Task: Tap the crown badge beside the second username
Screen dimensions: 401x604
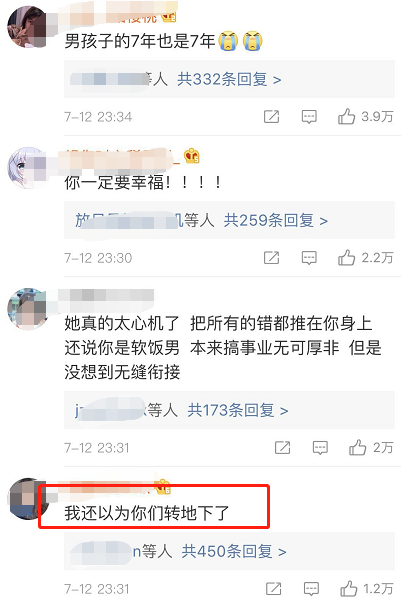Action: 191,155
